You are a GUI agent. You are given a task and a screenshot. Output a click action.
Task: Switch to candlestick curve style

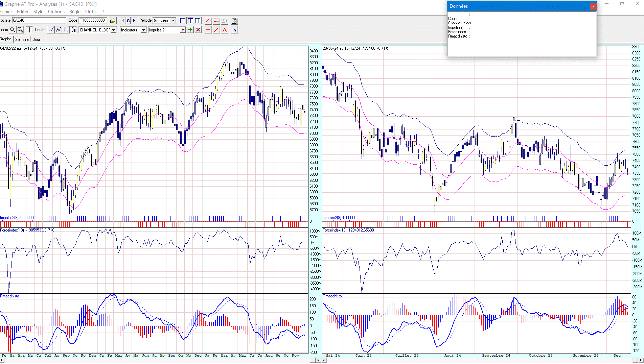pos(73,30)
